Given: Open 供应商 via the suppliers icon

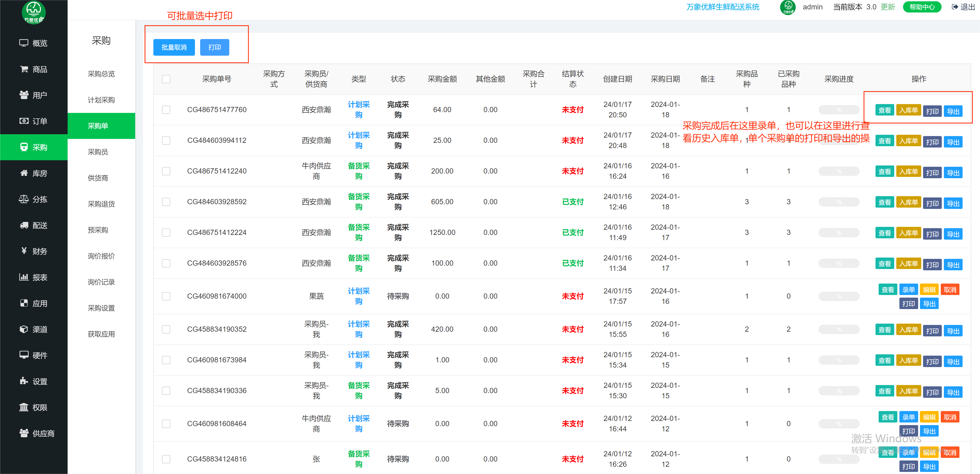Looking at the screenshot, I should click(x=24, y=433).
